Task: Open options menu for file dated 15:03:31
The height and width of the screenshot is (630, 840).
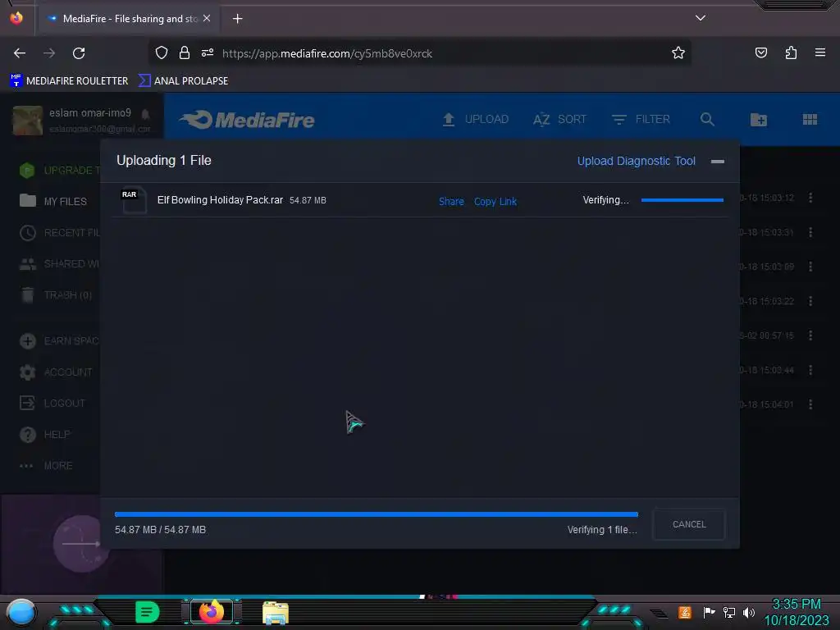Action: coord(810,232)
